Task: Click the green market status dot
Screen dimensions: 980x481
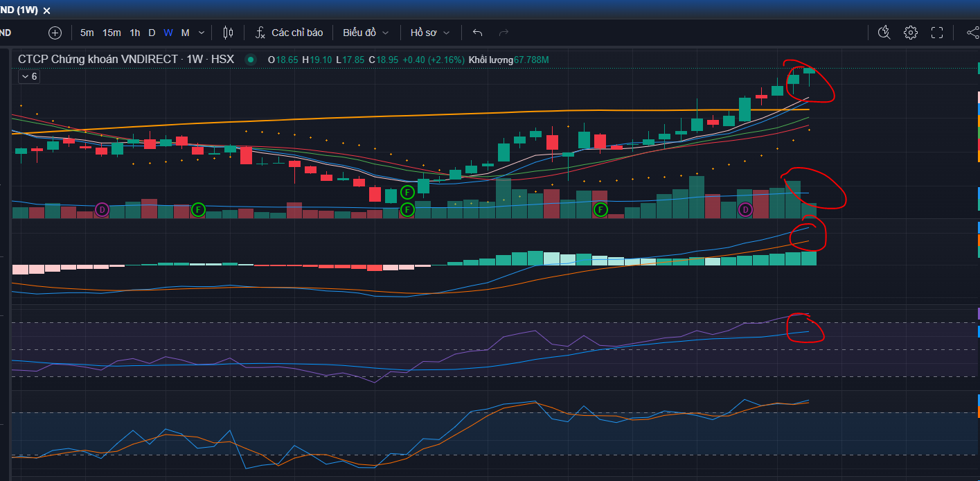Action: tap(251, 60)
